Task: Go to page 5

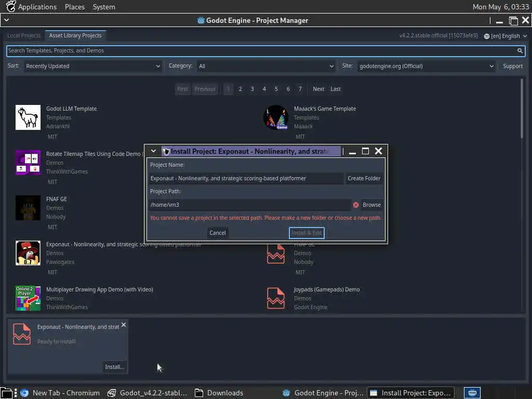Action: [x=276, y=89]
